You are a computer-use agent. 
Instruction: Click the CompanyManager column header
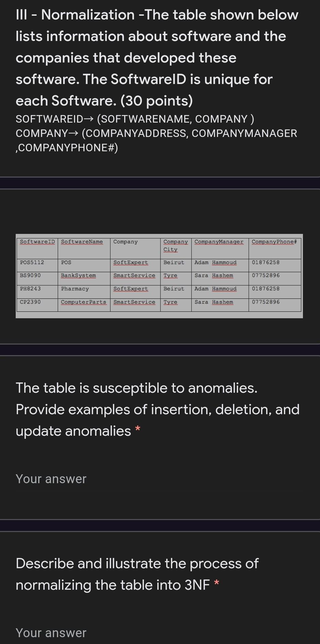(219, 242)
